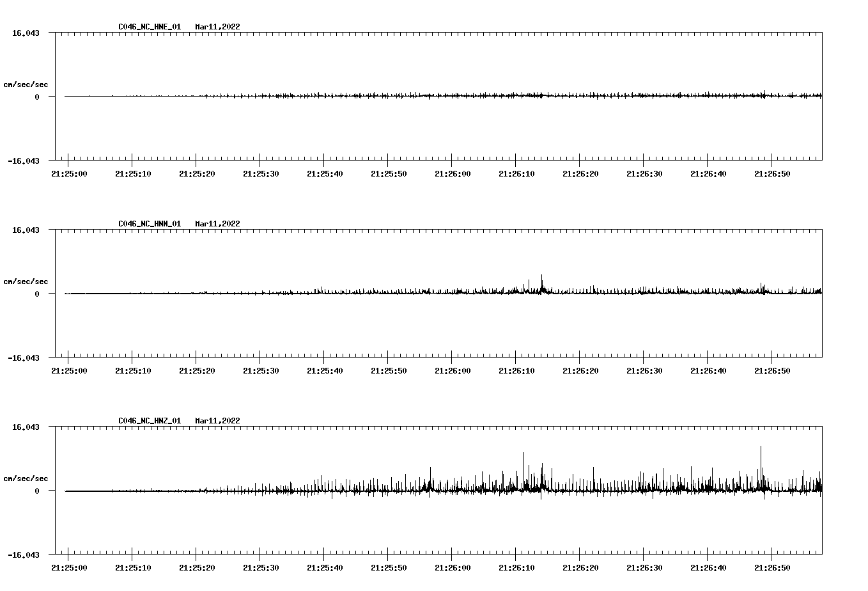Click the HNZ spike near 21:26:11
The width and height of the screenshot is (868, 591).
(x=523, y=470)
